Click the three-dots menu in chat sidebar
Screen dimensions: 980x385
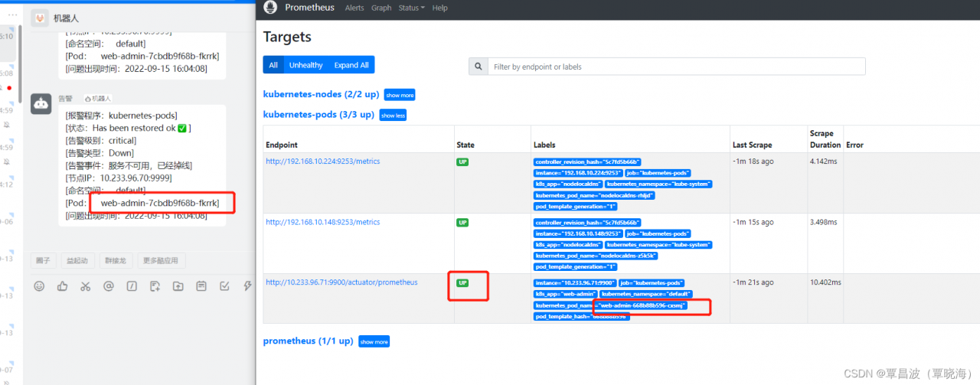tap(13, 15)
